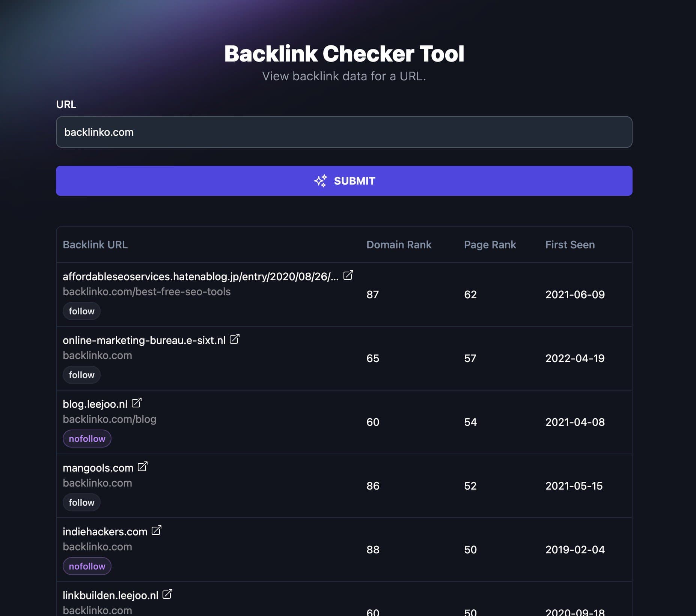Screen dimensions: 696x616
Task: Click the First Seen column header
Action: point(570,245)
